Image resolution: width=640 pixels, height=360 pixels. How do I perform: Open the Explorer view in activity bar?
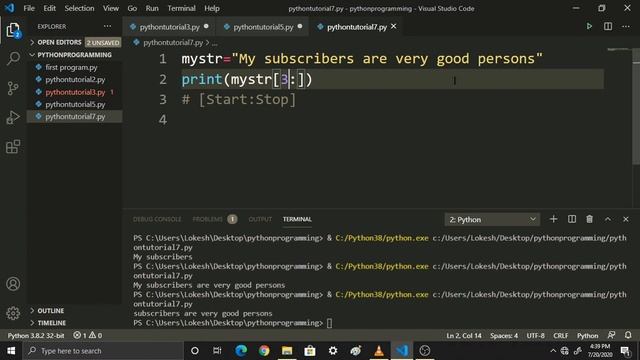click(x=13, y=30)
